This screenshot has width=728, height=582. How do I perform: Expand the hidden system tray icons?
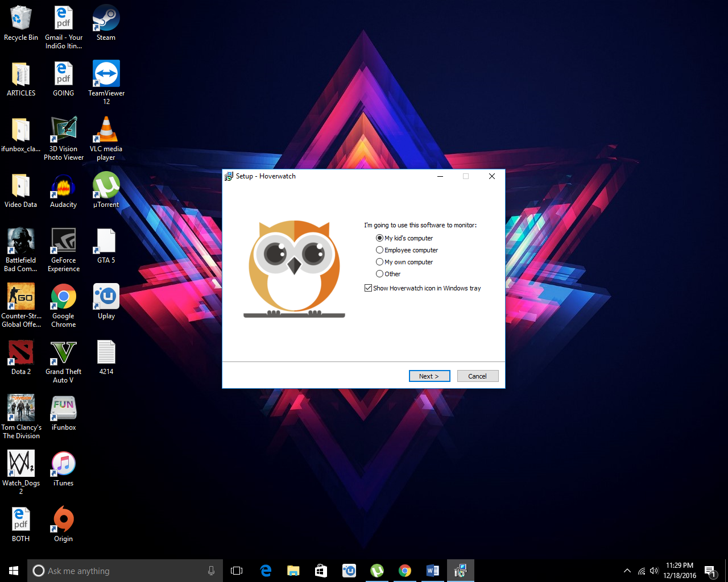click(627, 571)
